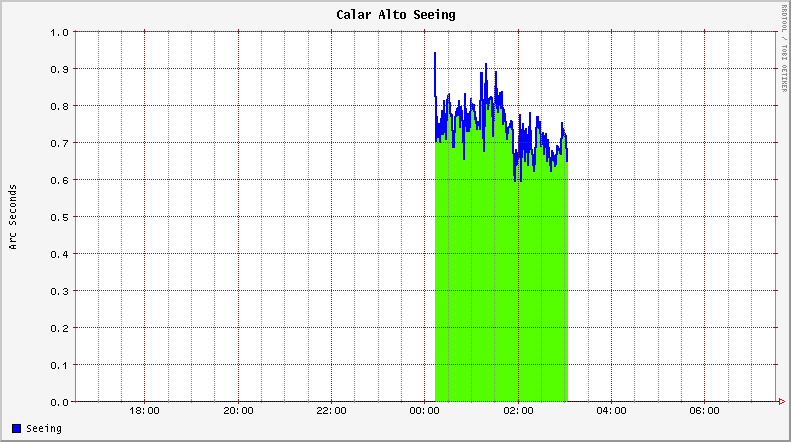The height and width of the screenshot is (442, 791).
Task: Click the 0.4 y-axis value
Action: coord(59,254)
